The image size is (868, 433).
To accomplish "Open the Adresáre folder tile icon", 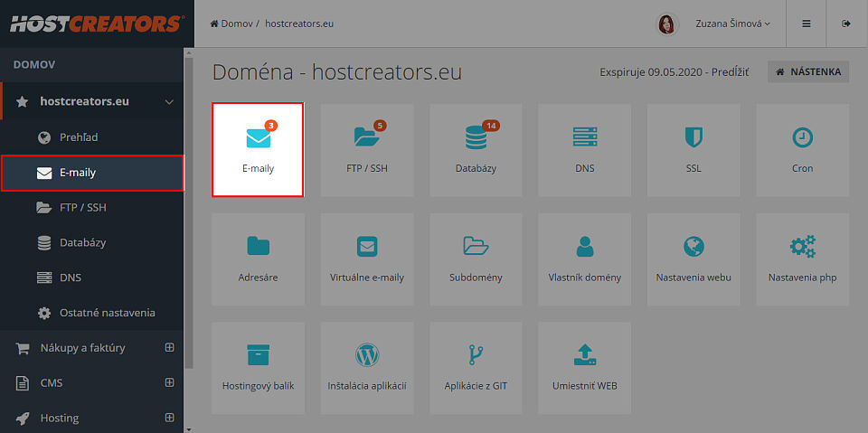I will click(258, 246).
